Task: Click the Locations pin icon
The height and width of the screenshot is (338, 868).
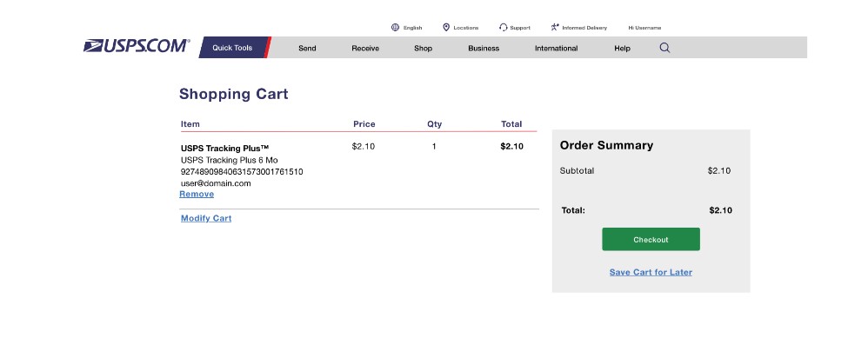Action: click(446, 27)
